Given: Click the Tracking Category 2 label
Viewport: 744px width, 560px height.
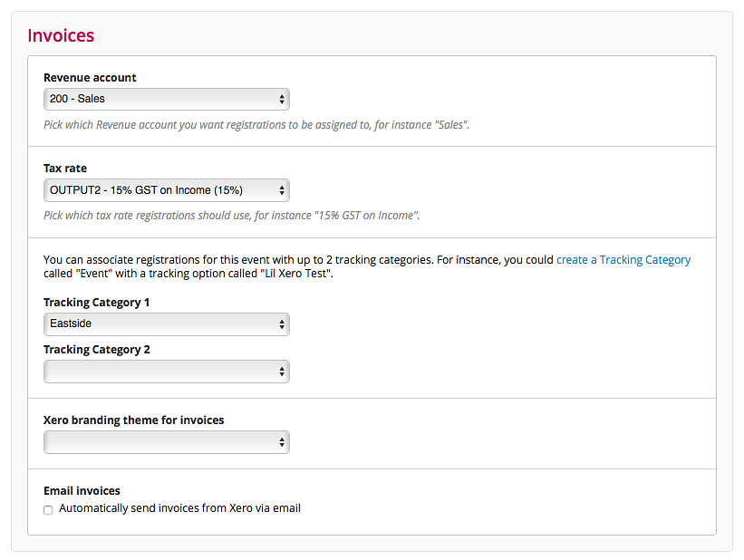Looking at the screenshot, I should point(97,350).
